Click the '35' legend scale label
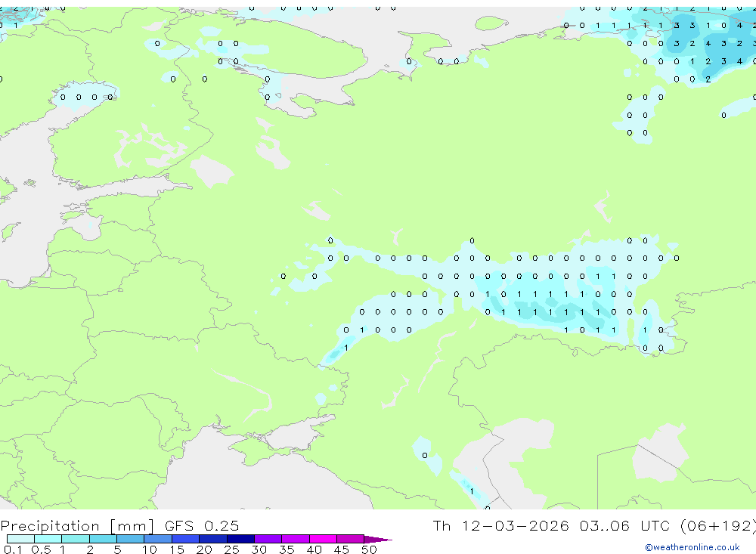This screenshot has height=554, width=756. tap(287, 549)
